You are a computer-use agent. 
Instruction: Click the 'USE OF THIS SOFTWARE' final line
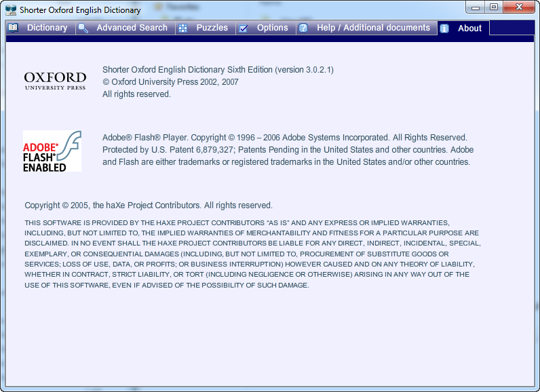[x=167, y=286]
